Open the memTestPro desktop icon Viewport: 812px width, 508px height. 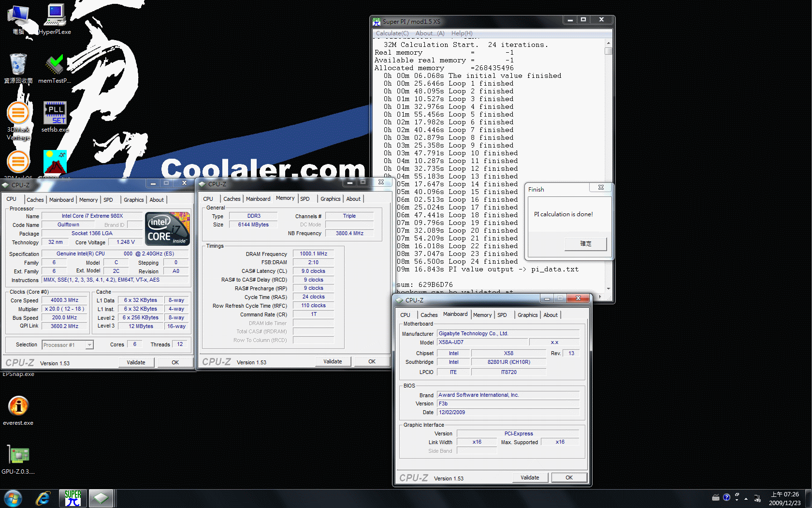(x=55, y=69)
